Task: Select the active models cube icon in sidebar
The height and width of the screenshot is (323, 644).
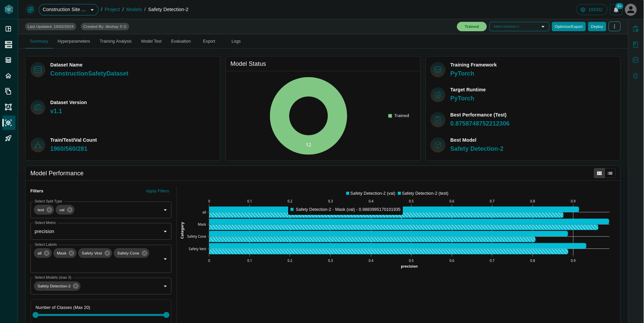Action: pos(9,123)
